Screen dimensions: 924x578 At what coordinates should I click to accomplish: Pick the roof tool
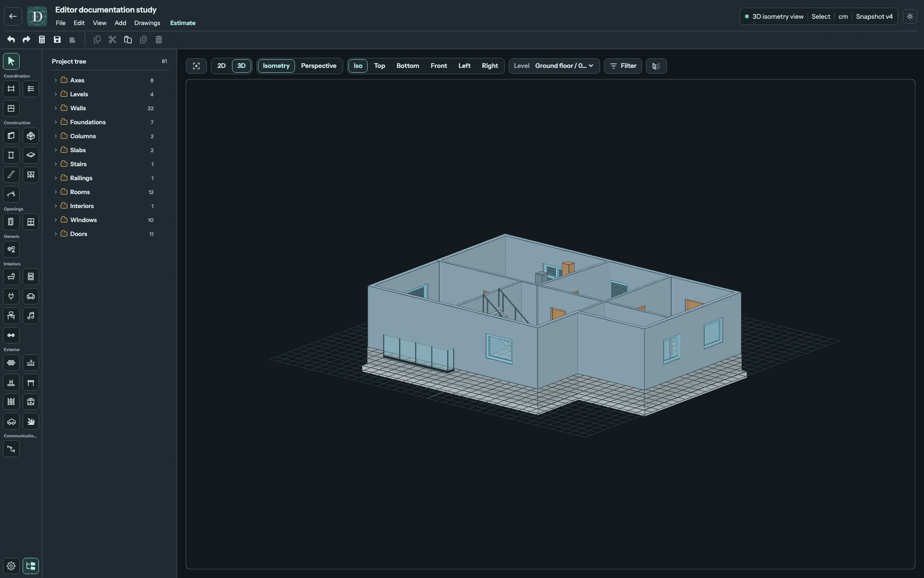pyautogui.click(x=11, y=194)
